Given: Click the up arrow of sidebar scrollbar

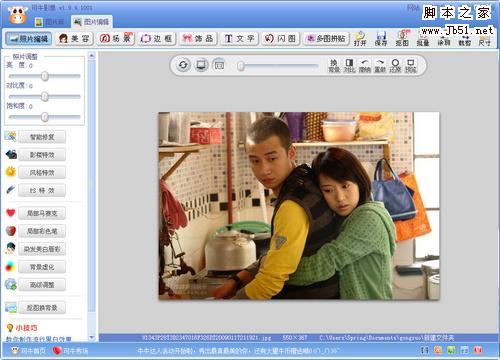Looking at the screenshot, I should click(92, 56).
